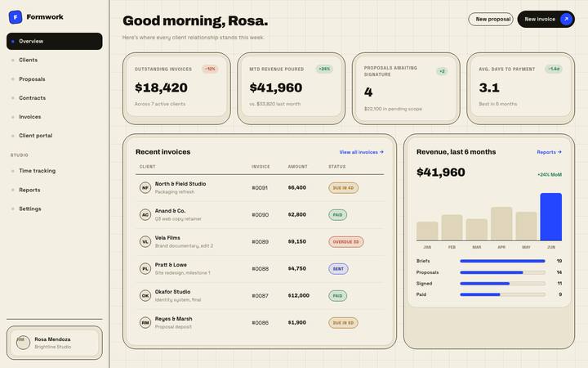This screenshot has height=368, width=588.
Task: Select the FEB revenue bar
Action: click(452, 227)
